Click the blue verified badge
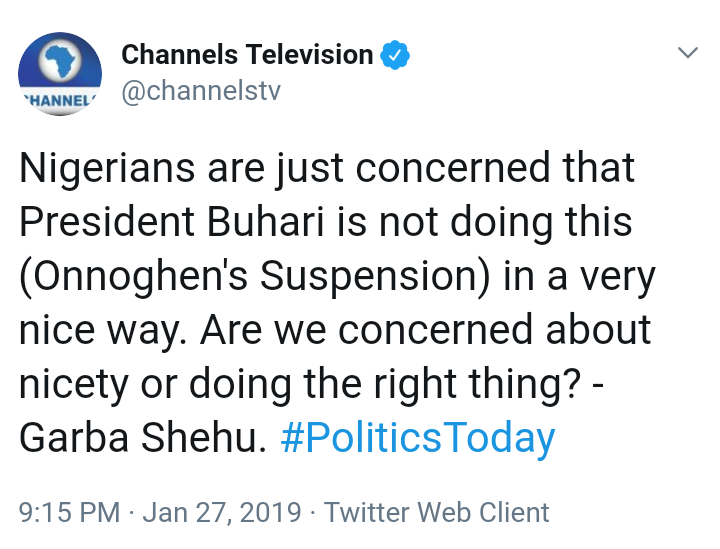 tap(397, 55)
